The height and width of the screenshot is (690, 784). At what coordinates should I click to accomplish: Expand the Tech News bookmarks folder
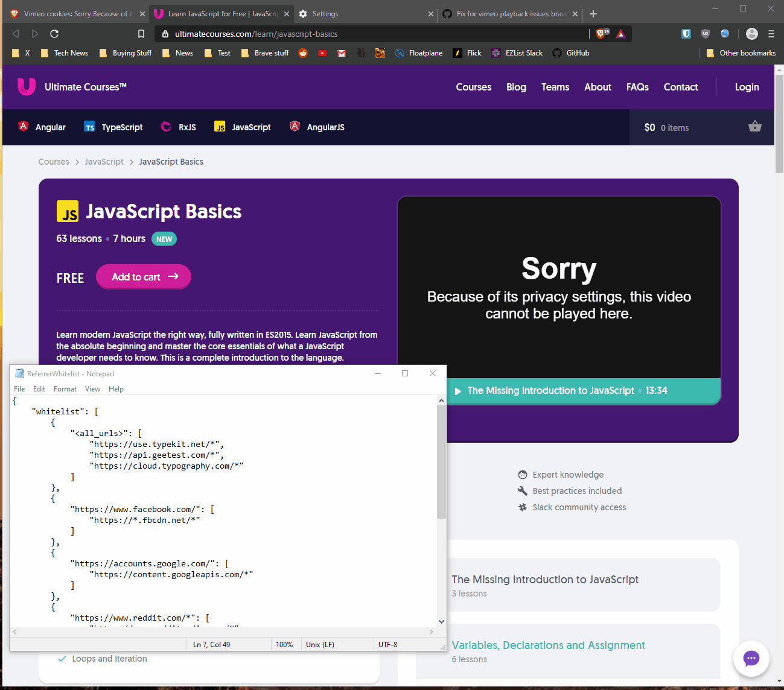point(65,53)
